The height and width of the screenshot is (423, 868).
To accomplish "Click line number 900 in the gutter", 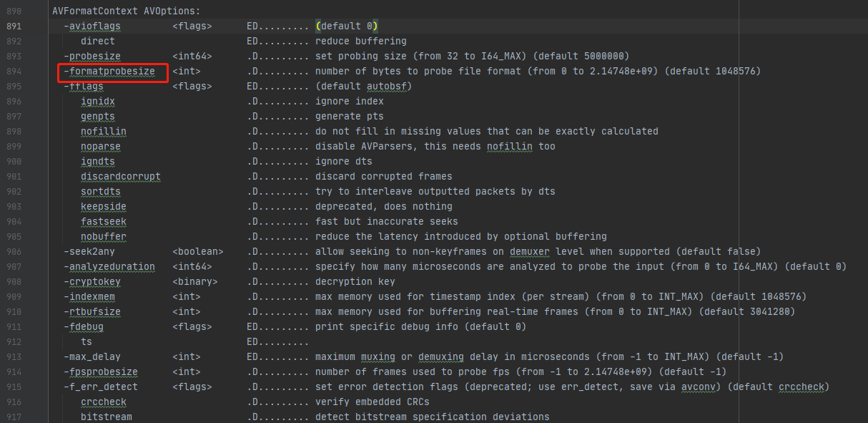I will pyautogui.click(x=14, y=162).
